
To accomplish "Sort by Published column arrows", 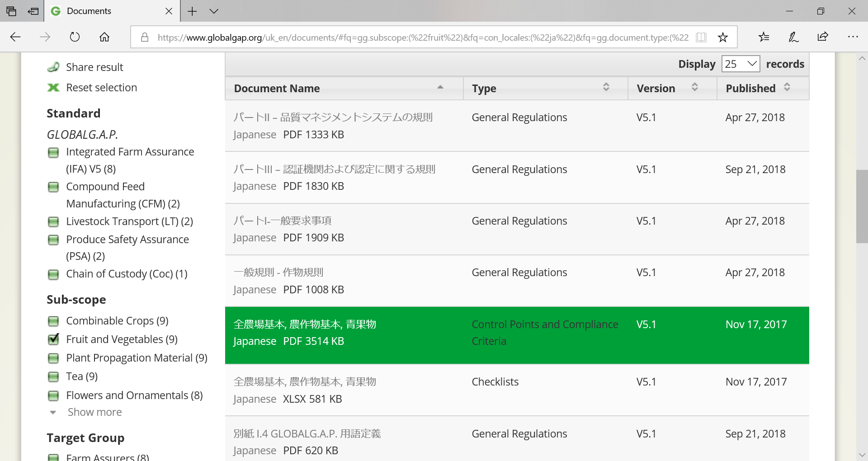I will click(x=787, y=87).
